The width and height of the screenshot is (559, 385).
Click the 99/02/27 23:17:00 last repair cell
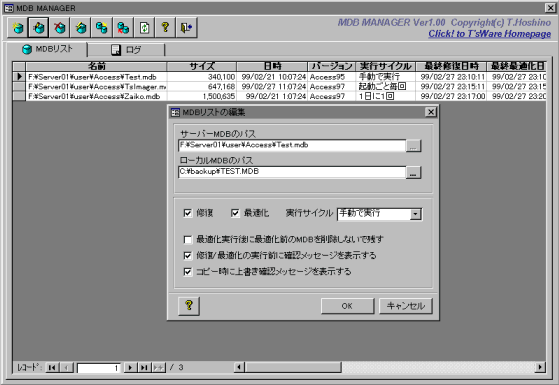(451, 96)
